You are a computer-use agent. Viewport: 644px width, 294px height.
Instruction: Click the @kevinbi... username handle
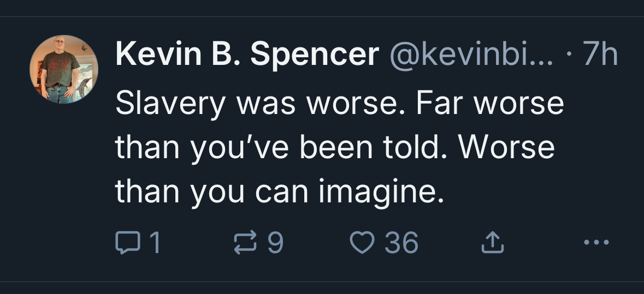469,55
